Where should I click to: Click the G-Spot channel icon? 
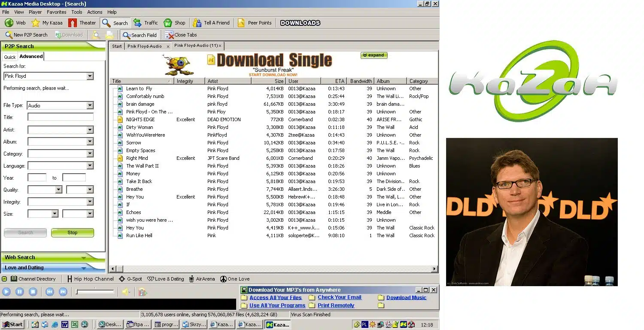click(129, 278)
